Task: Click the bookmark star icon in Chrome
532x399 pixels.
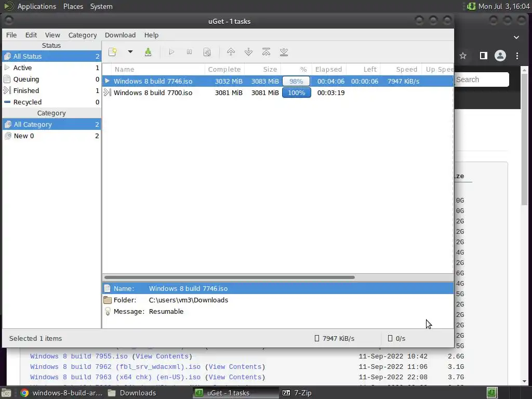Action: pyautogui.click(x=463, y=56)
